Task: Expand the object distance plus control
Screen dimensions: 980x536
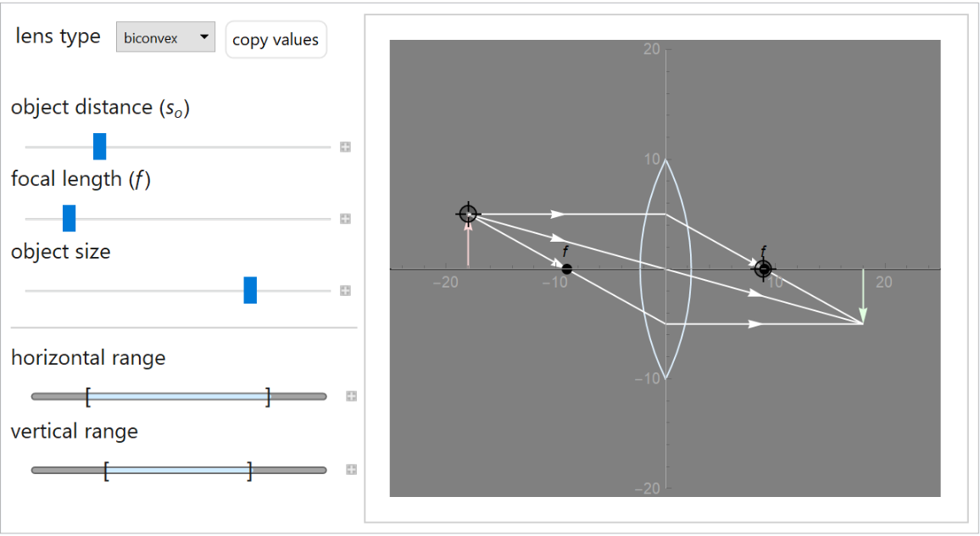Action: click(x=345, y=147)
